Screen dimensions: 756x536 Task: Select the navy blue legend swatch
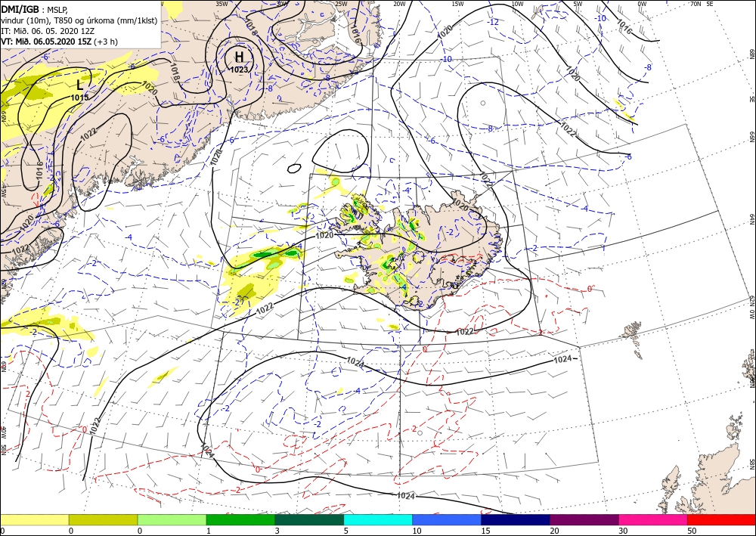(516, 519)
